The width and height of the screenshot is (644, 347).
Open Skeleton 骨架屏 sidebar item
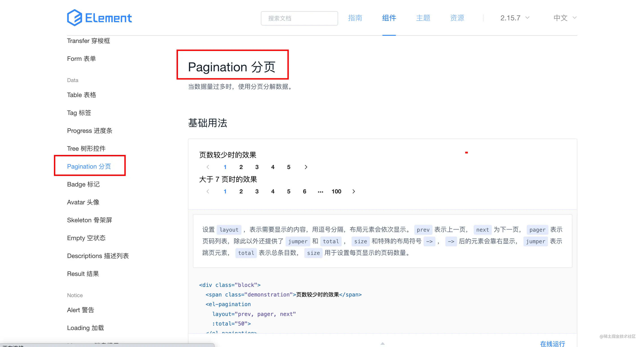(x=89, y=220)
